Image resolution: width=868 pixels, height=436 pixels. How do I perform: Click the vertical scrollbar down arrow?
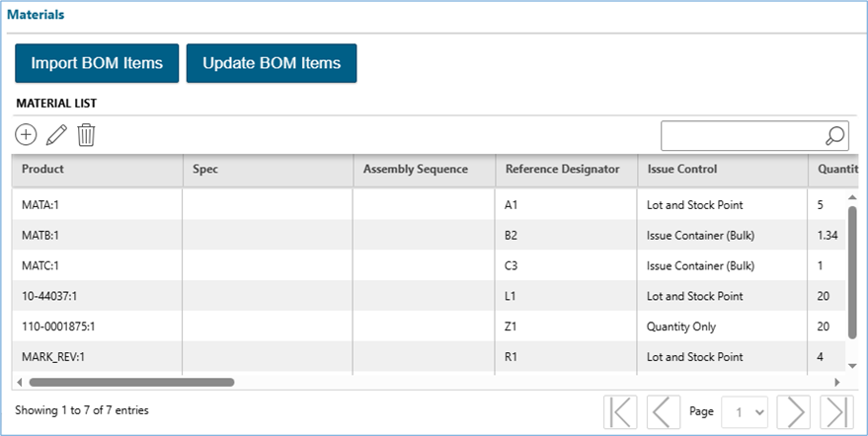[852, 366]
